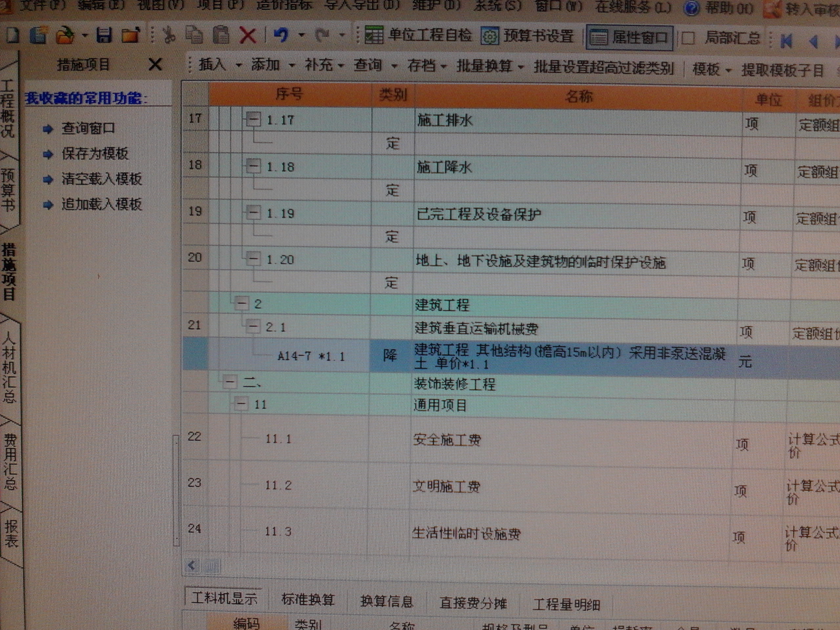Click 清空载入模板 shortcut
Viewport: 840px width, 630px height.
pyautogui.click(x=102, y=179)
